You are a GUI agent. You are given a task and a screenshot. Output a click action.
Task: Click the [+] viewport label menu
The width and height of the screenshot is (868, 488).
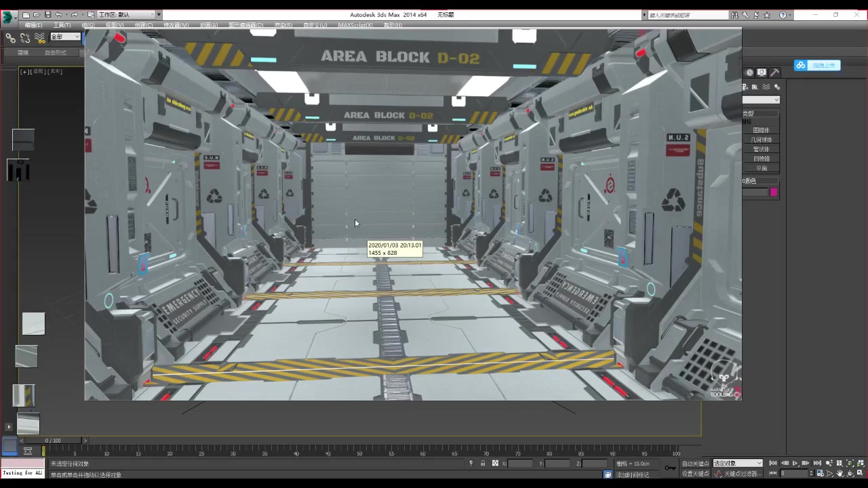(x=24, y=71)
